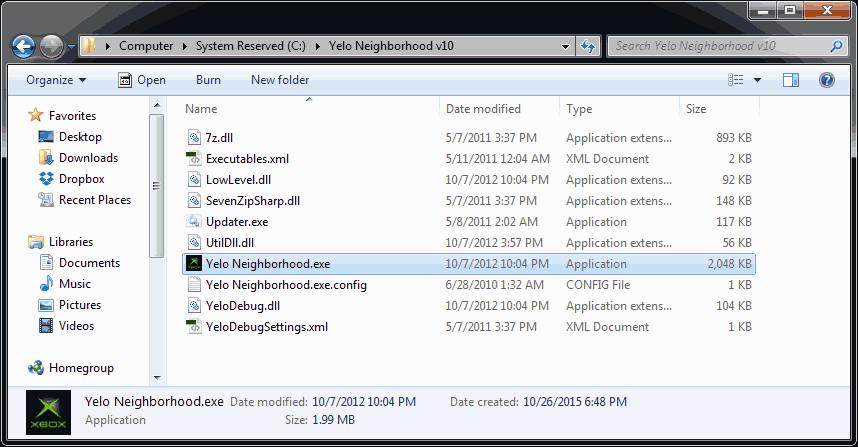The image size is (858, 447).
Task: Sort files by Type column
Action: 579,109
